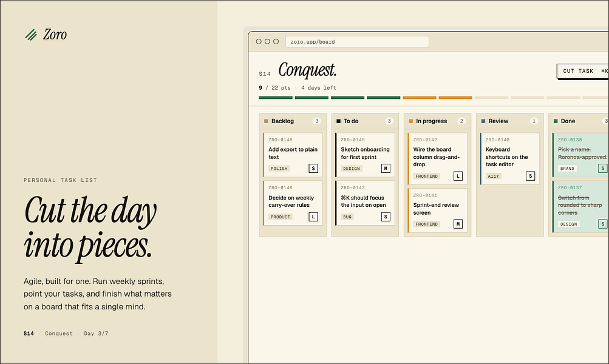Click the S size badge on ZRO-0138
Screen dimensions: 609x364
pos(603,169)
